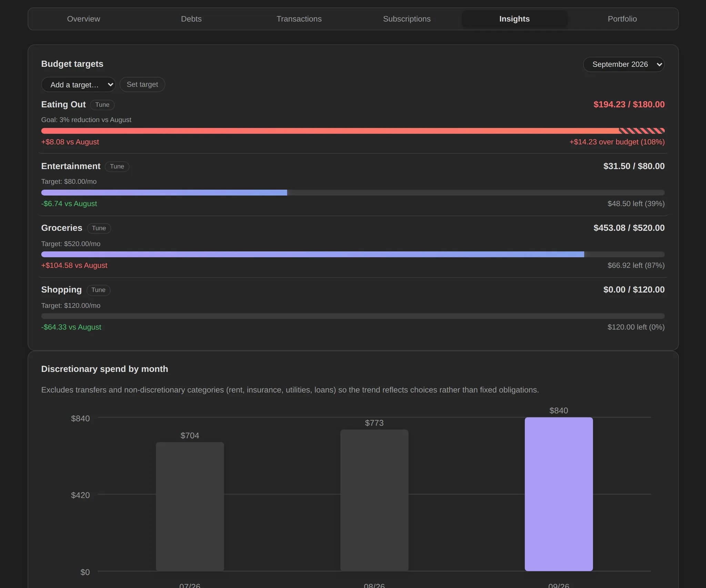The height and width of the screenshot is (588, 706).
Task: Click 'Goal: 3% reduction vs August' text
Action: point(86,120)
